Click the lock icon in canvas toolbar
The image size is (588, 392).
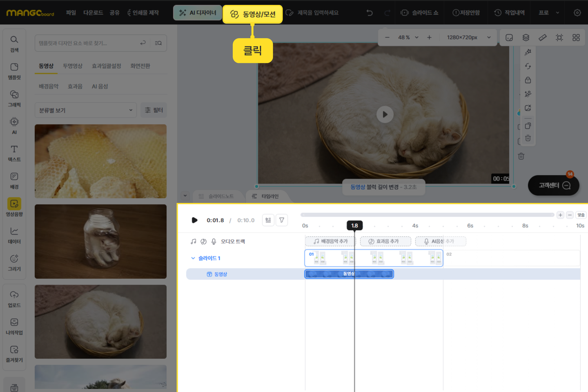tap(528, 80)
